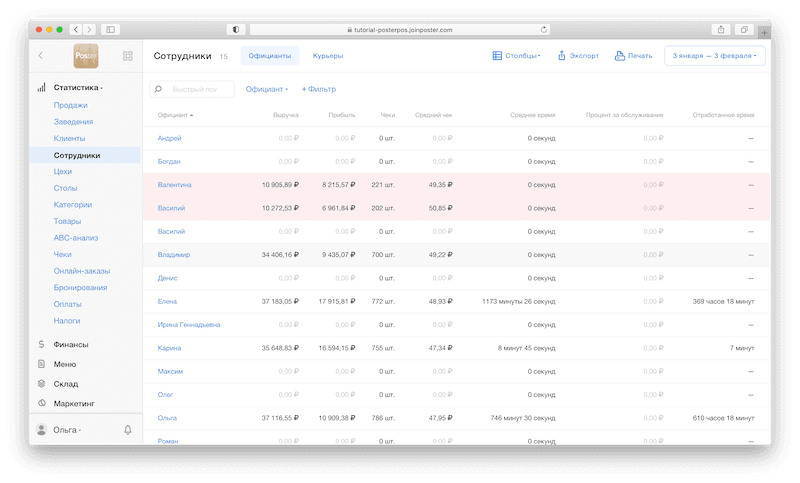Sort by Средний чек column header

[433, 115]
